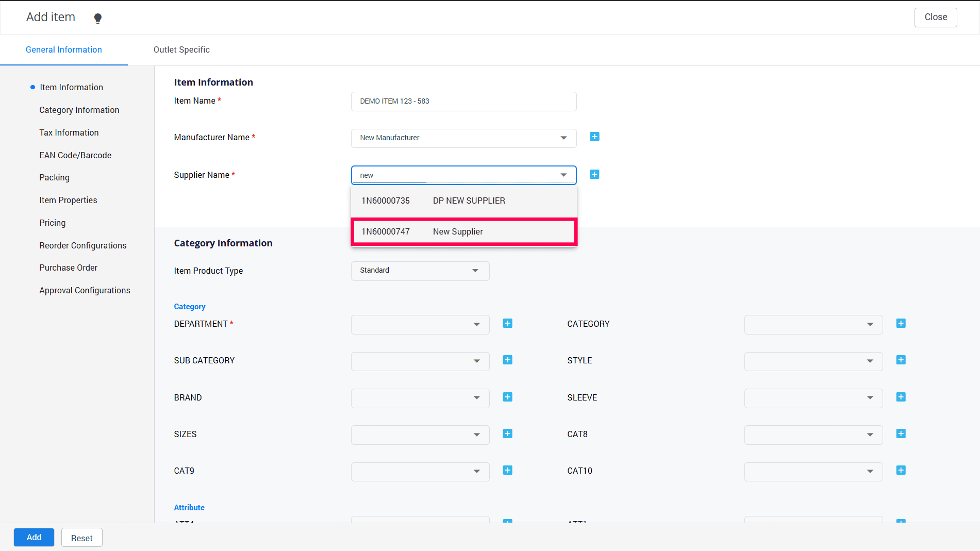
Task: Add new BRAND using plus icon
Action: point(507,397)
